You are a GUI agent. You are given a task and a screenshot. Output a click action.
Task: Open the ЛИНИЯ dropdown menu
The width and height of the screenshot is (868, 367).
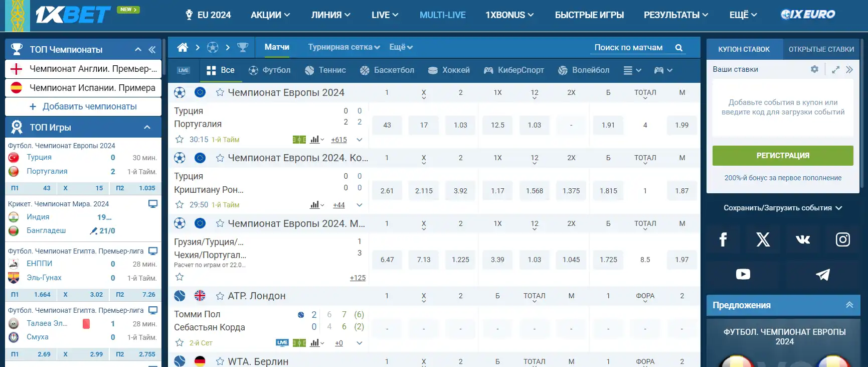[330, 15]
